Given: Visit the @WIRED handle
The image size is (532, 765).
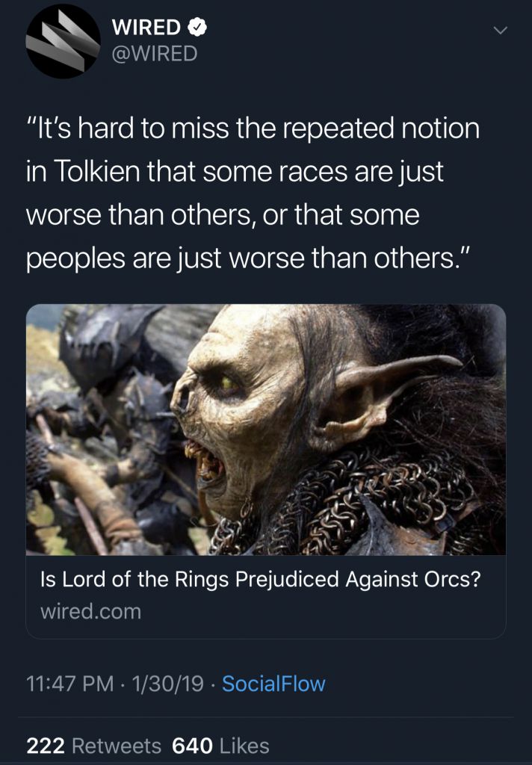Looking at the screenshot, I should [x=155, y=54].
